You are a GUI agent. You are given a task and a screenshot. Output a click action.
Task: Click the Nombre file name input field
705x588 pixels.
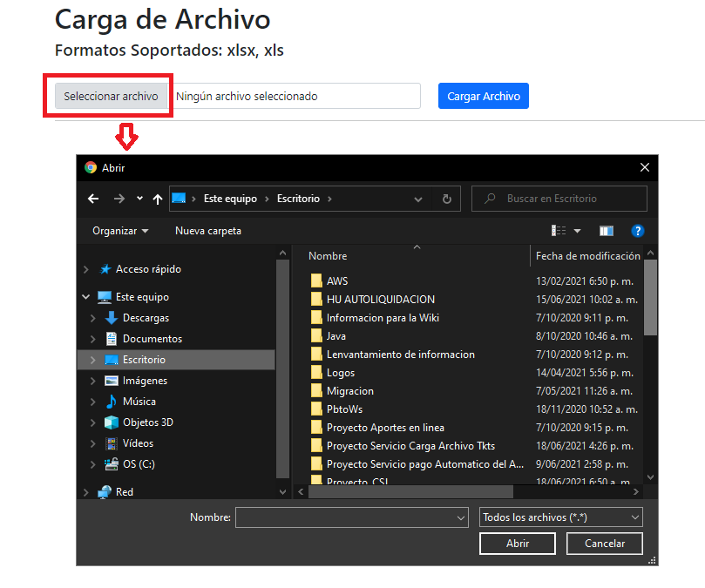pyautogui.click(x=345, y=517)
